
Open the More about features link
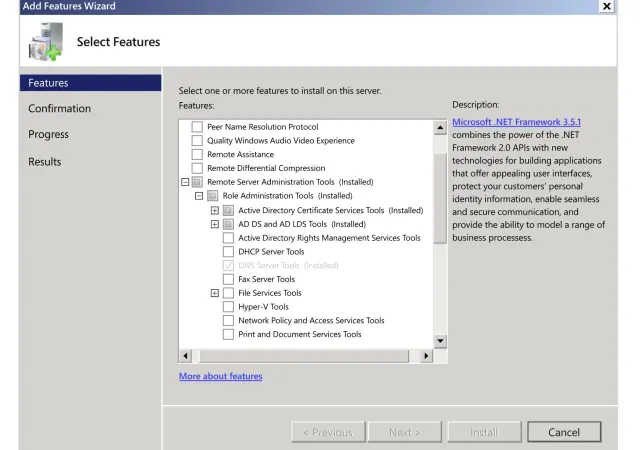220,376
